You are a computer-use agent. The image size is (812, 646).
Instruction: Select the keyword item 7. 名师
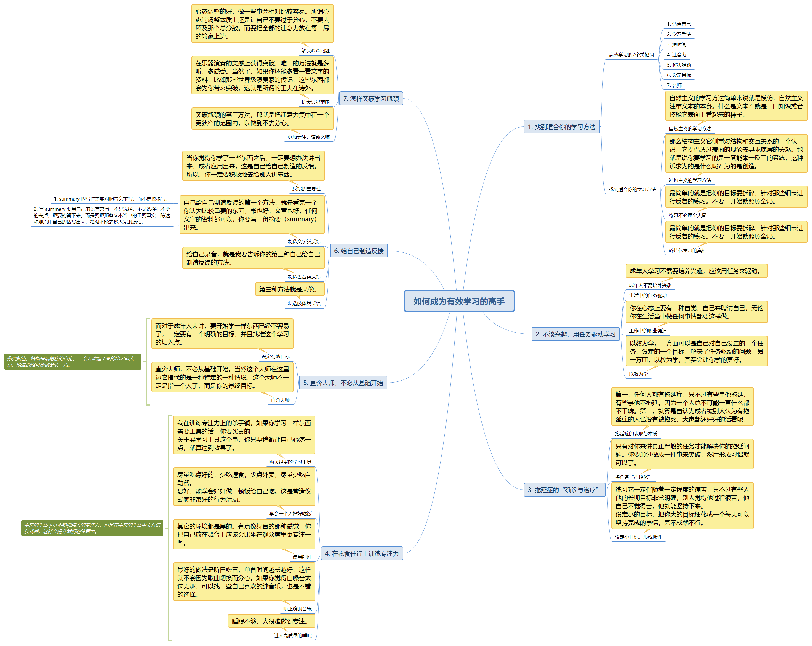pos(674,86)
